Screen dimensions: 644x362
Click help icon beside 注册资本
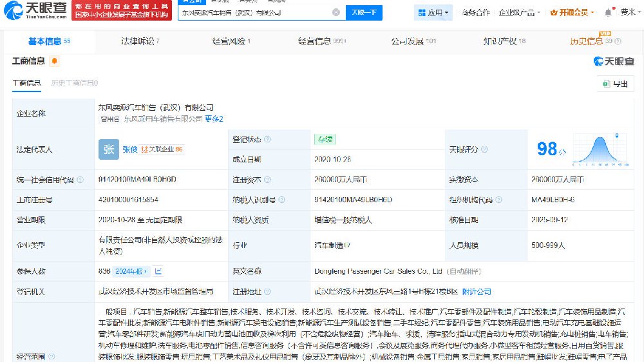click(x=267, y=180)
